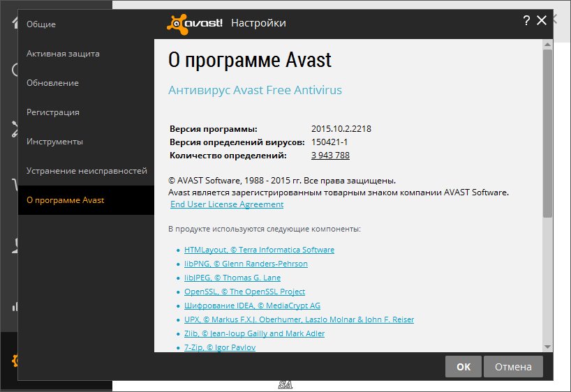The height and width of the screenshot is (392, 571).
Task: Click the OpenSSL Project link
Action: click(244, 292)
